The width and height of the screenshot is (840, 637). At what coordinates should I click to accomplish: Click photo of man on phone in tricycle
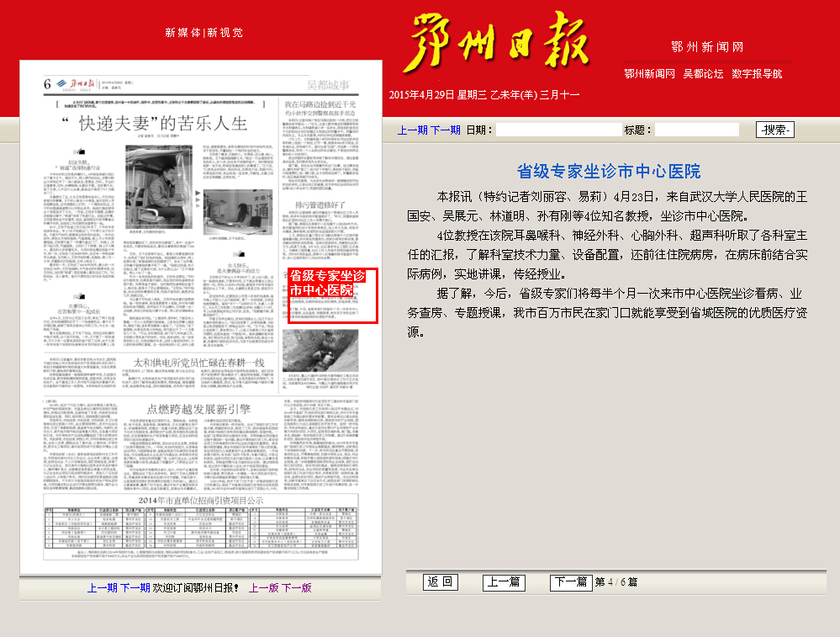coord(159,187)
